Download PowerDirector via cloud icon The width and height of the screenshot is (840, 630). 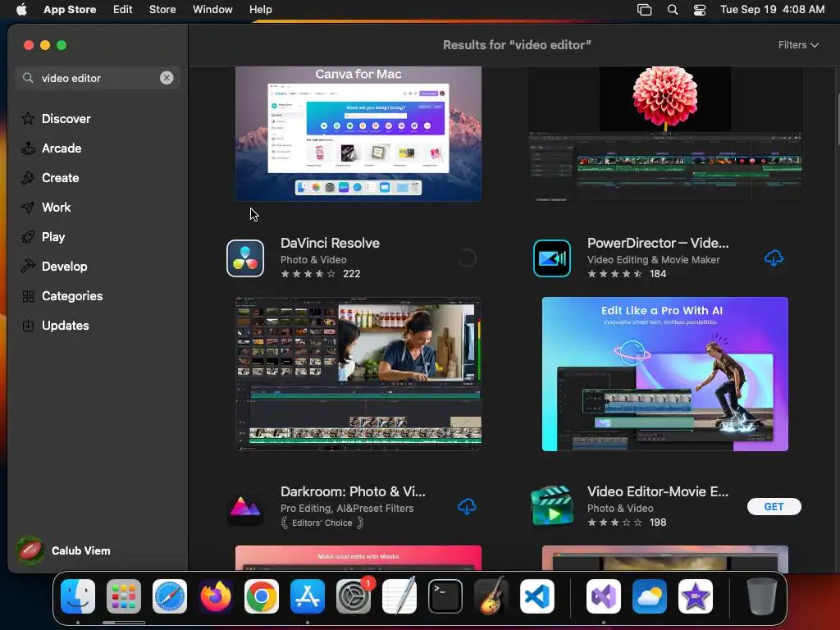point(774,258)
